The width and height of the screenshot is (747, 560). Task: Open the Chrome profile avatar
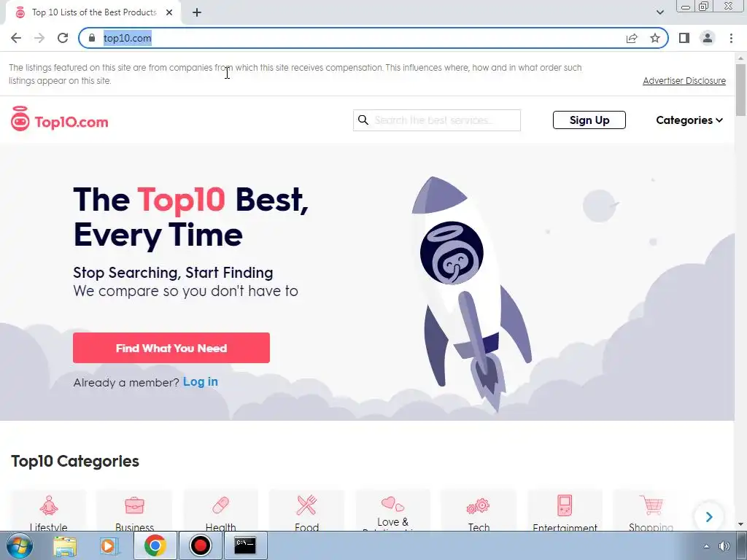click(x=708, y=38)
